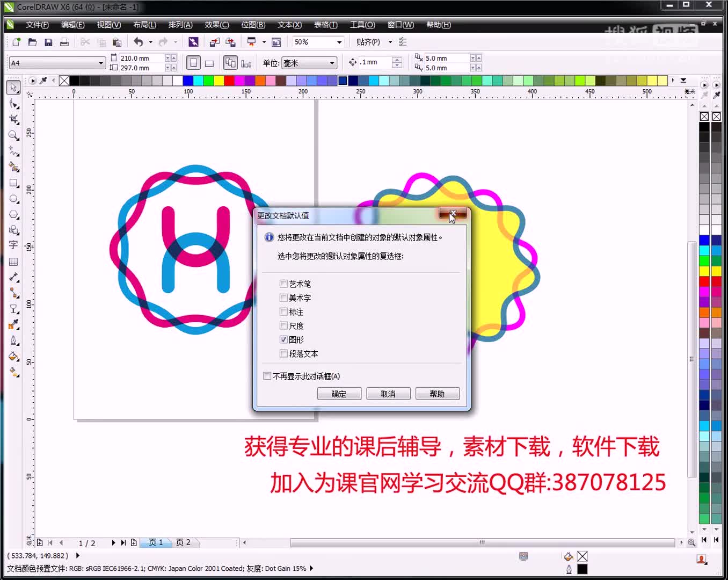Click the Paste clipboard icon

coord(117,42)
